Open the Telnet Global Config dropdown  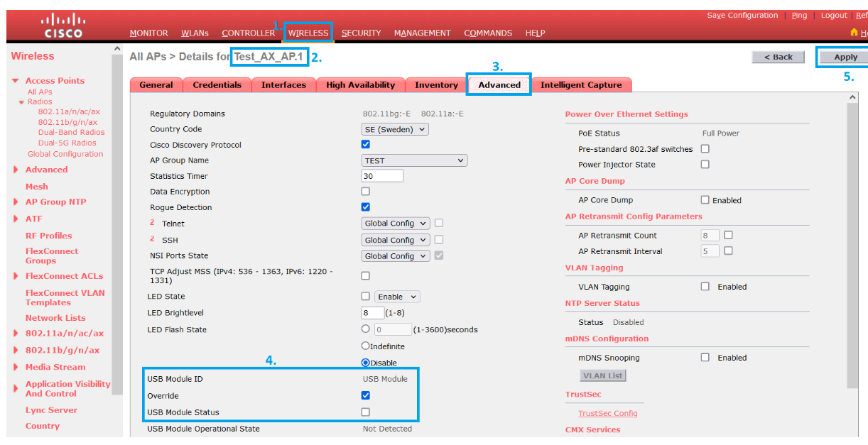click(x=396, y=223)
